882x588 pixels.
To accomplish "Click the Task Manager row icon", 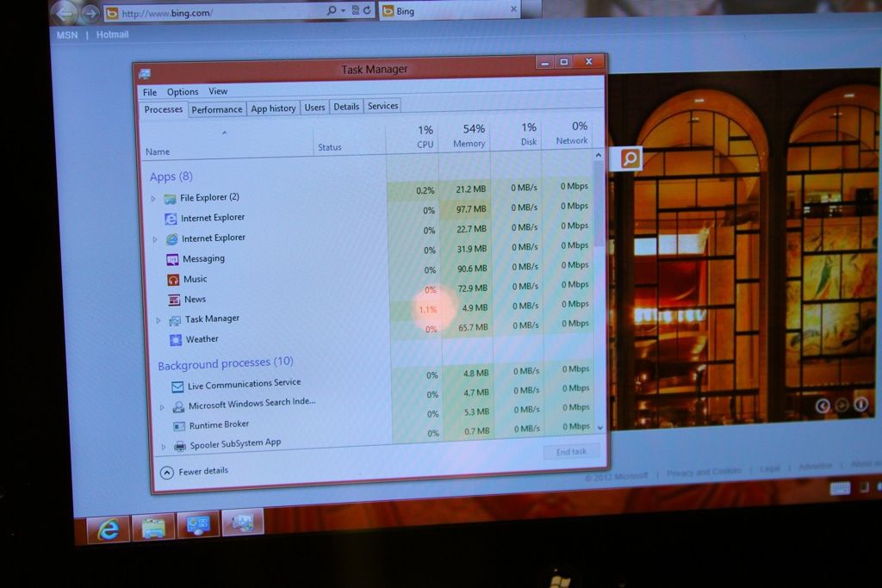I will point(175,320).
